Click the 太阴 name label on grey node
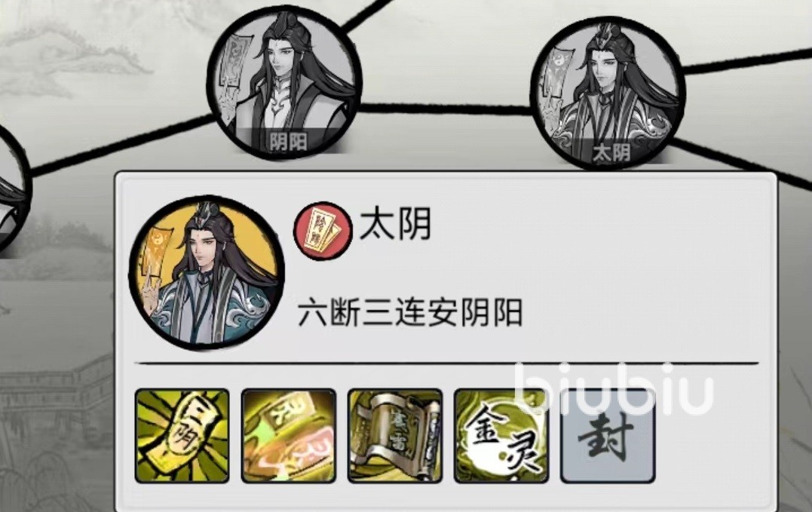This screenshot has width=812, height=512. click(611, 153)
